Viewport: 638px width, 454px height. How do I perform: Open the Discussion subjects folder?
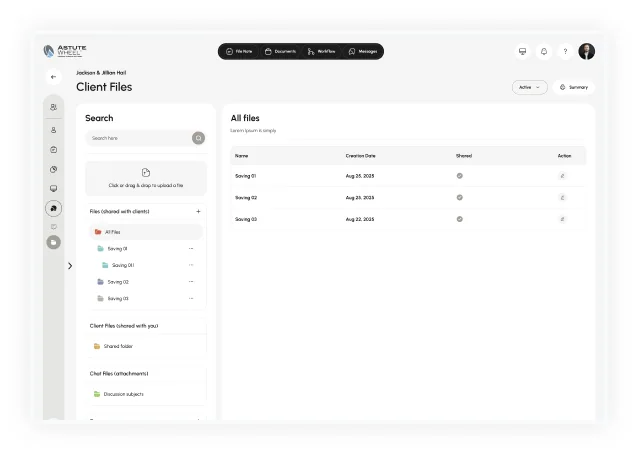pos(118,394)
